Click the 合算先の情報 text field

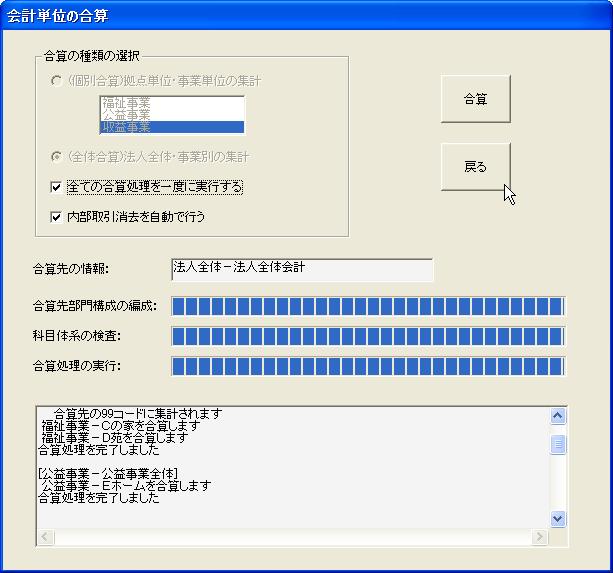click(302, 269)
